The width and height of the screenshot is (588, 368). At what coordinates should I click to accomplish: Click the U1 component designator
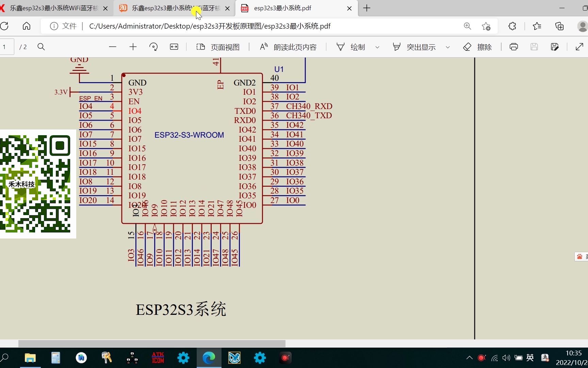[x=279, y=69]
